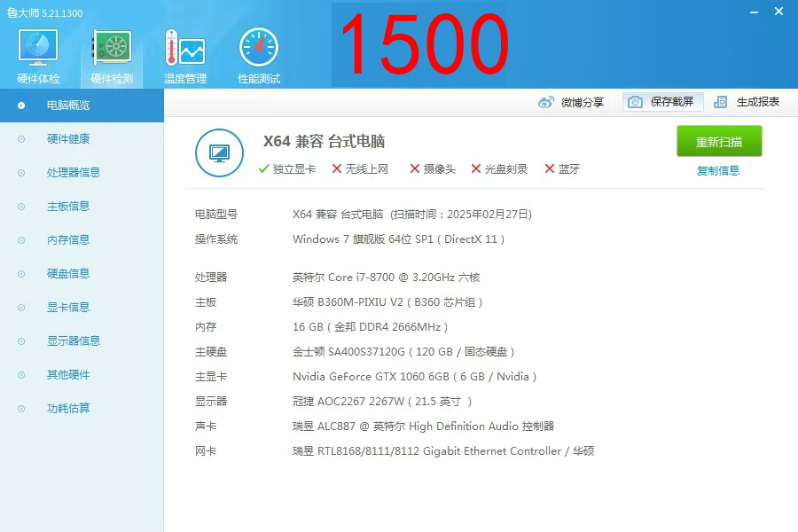Screen dimensions: 798x532
Task: Click the 16 GB 金邦 DDR4 memory value
Action: (370, 327)
